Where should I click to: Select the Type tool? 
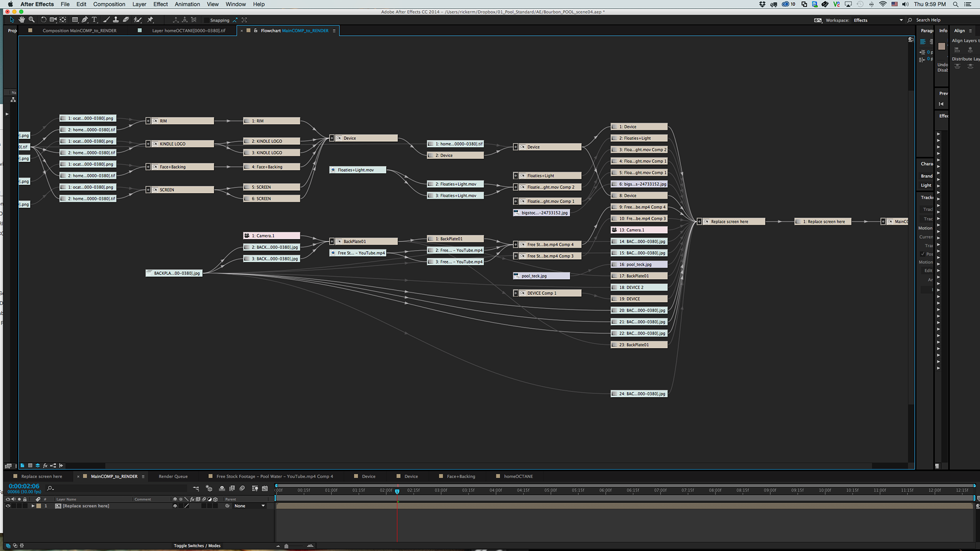[x=94, y=20]
